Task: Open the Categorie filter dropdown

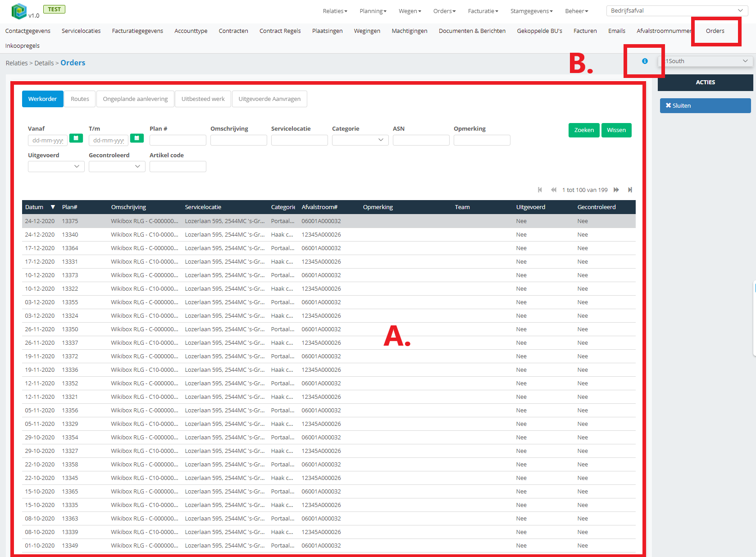Action: (x=360, y=140)
